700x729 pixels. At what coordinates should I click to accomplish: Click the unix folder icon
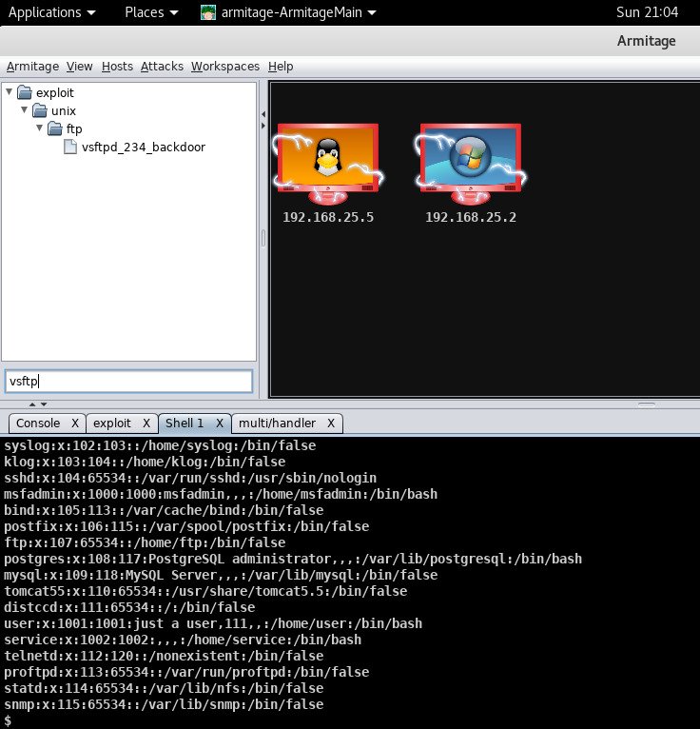(40, 110)
